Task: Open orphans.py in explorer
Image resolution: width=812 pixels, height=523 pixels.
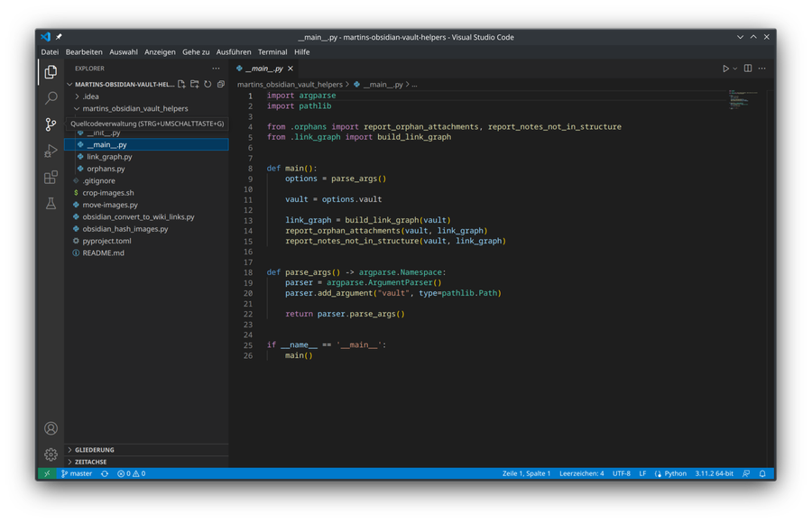Action: 146,169
